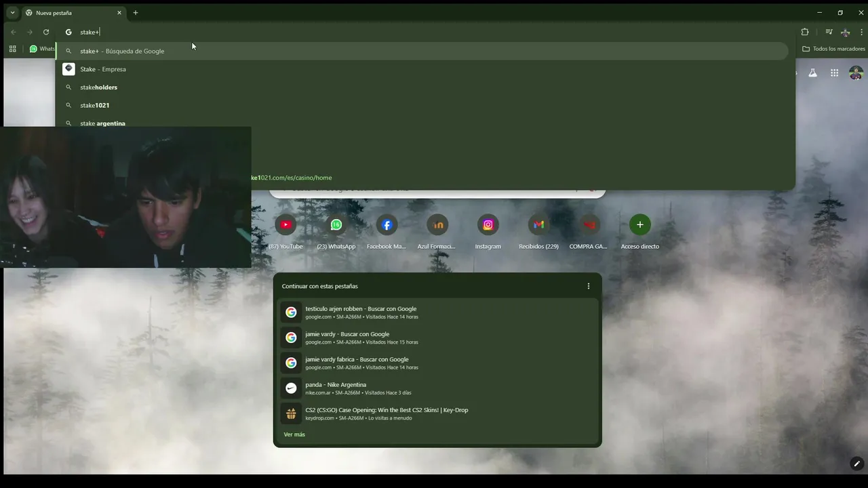This screenshot has width=868, height=488.
Task: Open the WhatsApp shortcut tile
Action: coord(336,231)
